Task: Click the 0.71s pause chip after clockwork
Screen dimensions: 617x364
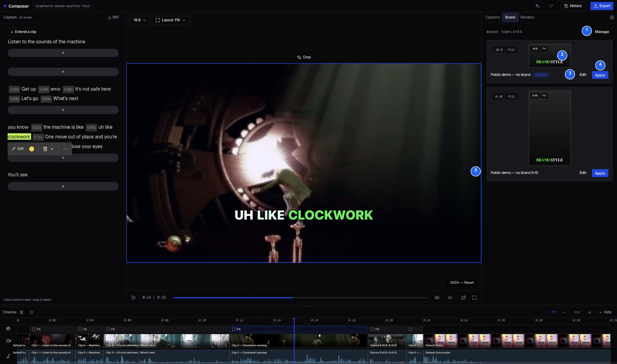Action: click(38, 137)
